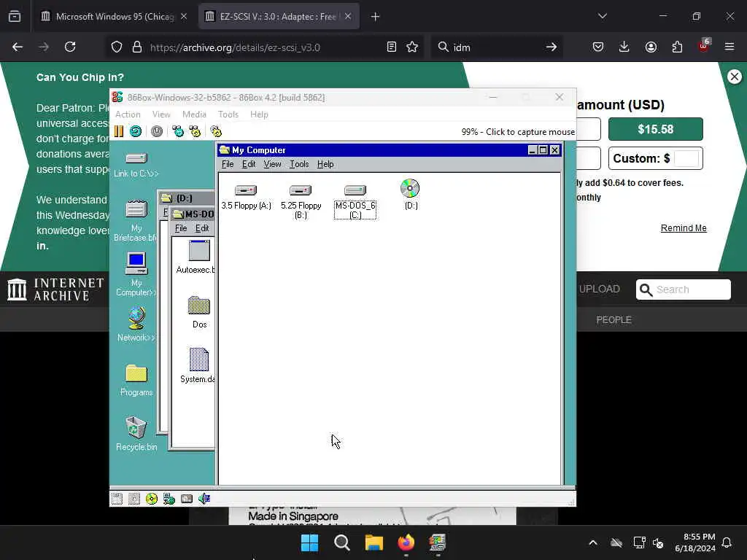This screenshot has width=747, height=560.
Task: Close the EZ-SCSI browser tab
Action: 348,16
